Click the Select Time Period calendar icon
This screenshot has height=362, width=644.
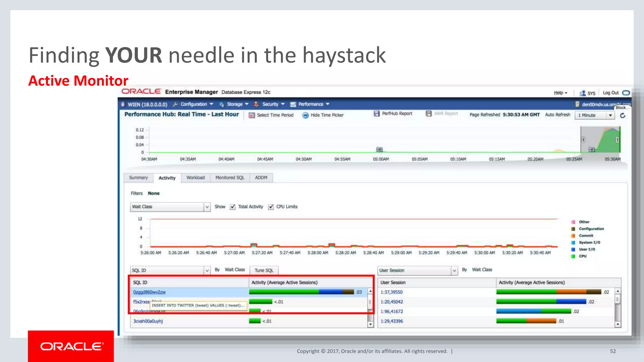[x=252, y=115]
